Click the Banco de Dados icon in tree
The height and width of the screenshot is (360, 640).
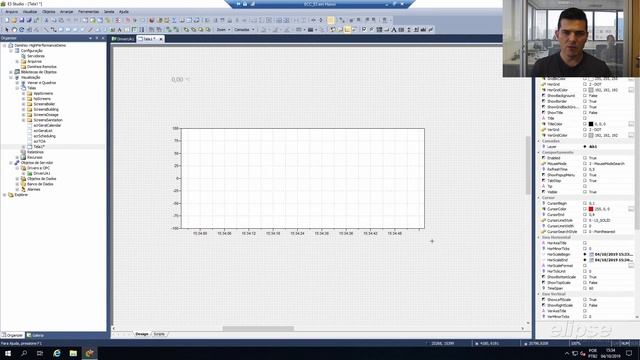click(23, 184)
